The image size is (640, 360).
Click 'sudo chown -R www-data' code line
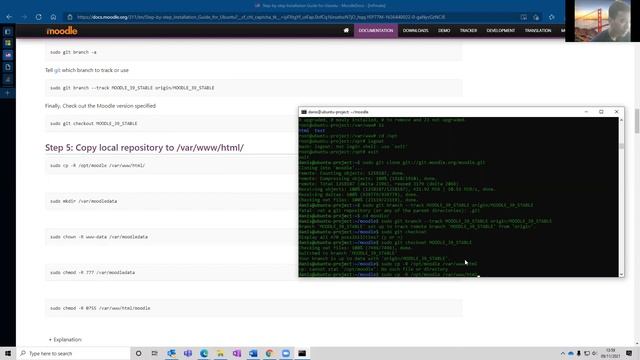pos(99,237)
